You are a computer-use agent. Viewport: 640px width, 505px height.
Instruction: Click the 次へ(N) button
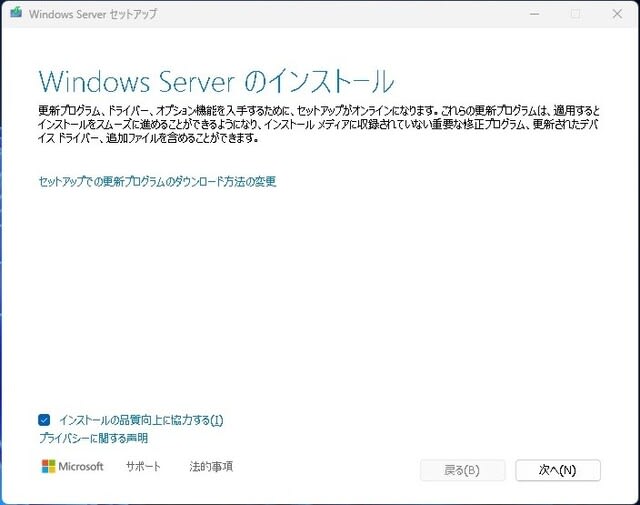coord(558,470)
